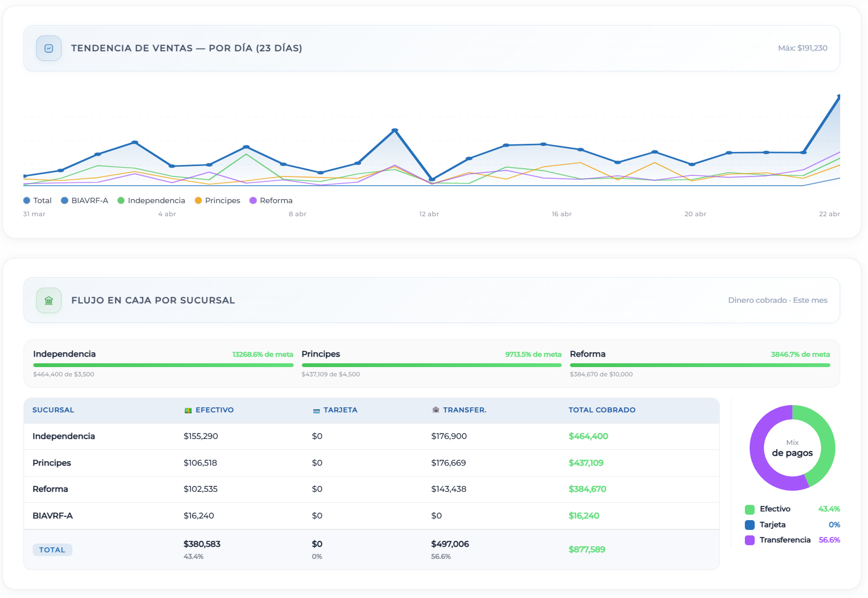Click the '9713.5% de meta' text
868x598 pixels.
pyautogui.click(x=533, y=355)
